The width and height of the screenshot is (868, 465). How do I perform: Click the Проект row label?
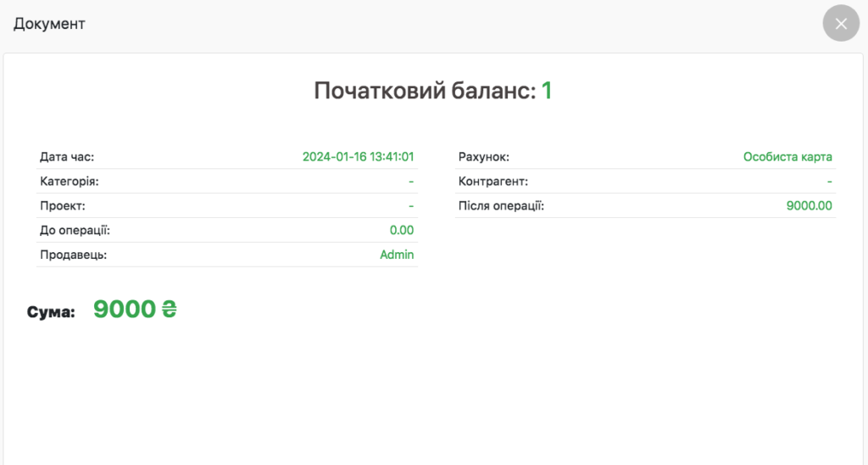[63, 206]
